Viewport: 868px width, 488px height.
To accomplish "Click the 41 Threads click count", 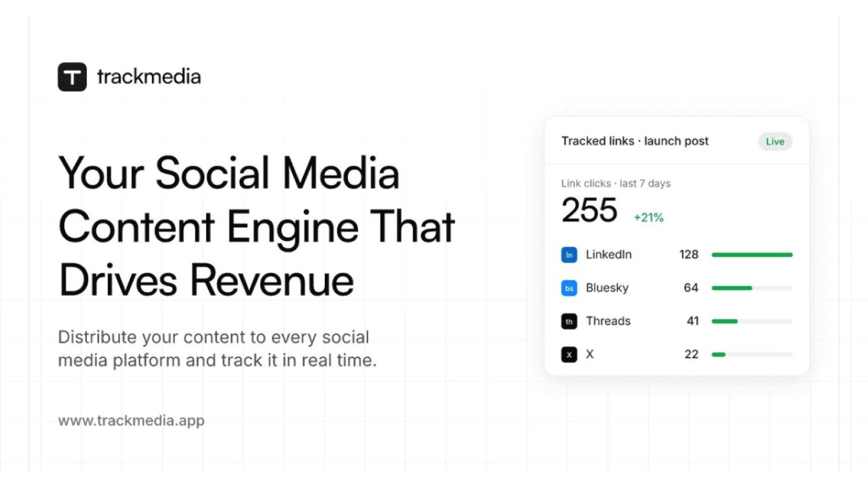I will pos(693,321).
